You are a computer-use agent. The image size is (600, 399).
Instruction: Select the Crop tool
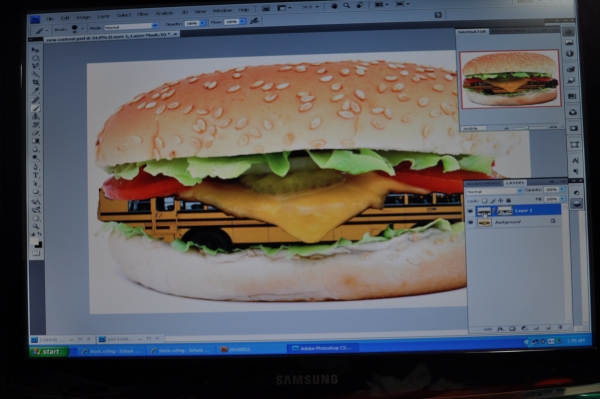[35, 83]
